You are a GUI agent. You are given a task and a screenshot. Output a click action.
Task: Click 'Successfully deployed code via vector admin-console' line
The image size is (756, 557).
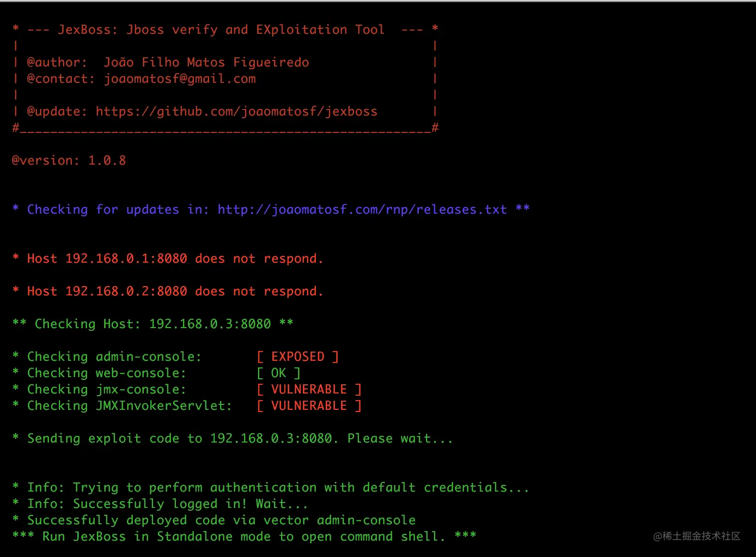click(214, 520)
